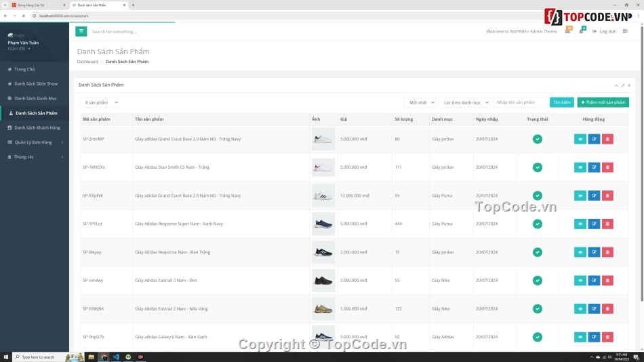This screenshot has width=644, height=362.
Task: Open Giám đốc user profile dropdown
Action: click(19, 49)
